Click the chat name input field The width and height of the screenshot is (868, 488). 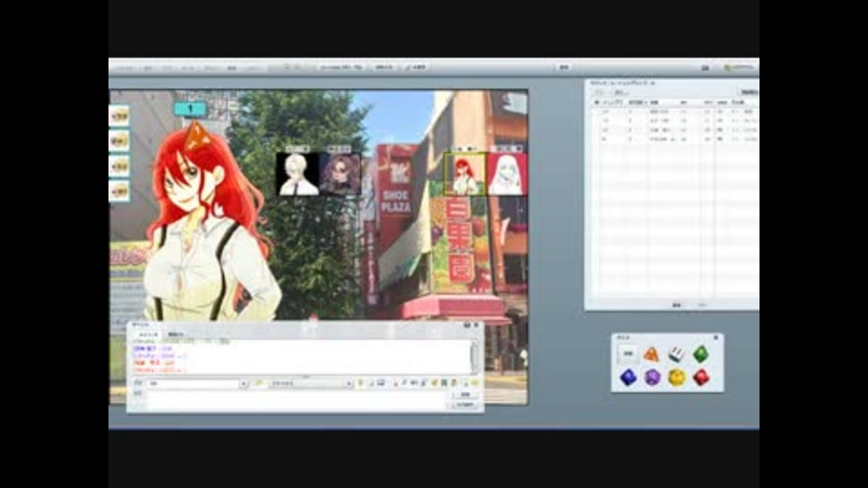click(193, 383)
